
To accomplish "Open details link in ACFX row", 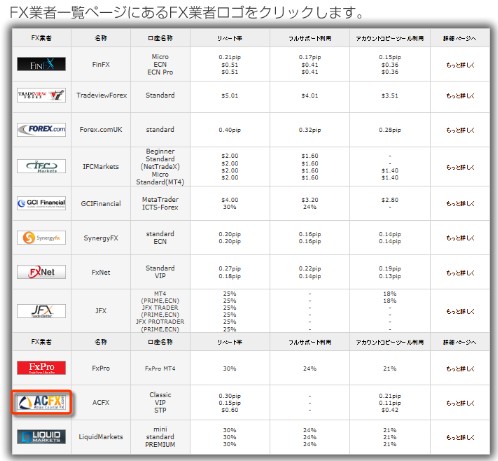I will click(460, 403).
